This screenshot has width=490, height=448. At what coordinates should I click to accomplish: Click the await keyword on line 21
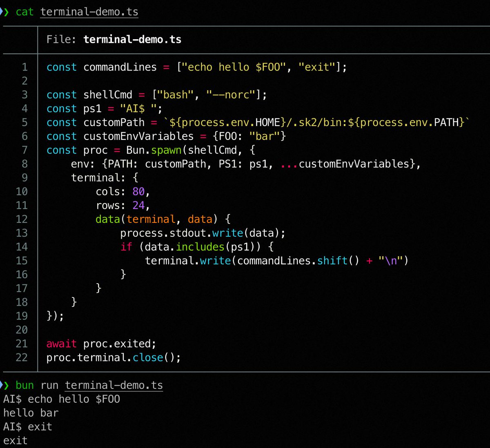[61, 344]
